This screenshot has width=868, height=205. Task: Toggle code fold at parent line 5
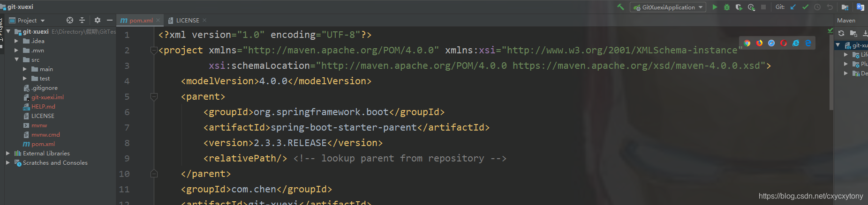point(154,96)
